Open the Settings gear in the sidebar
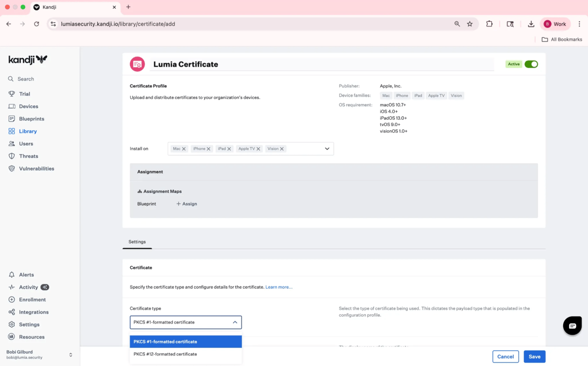 click(12, 324)
